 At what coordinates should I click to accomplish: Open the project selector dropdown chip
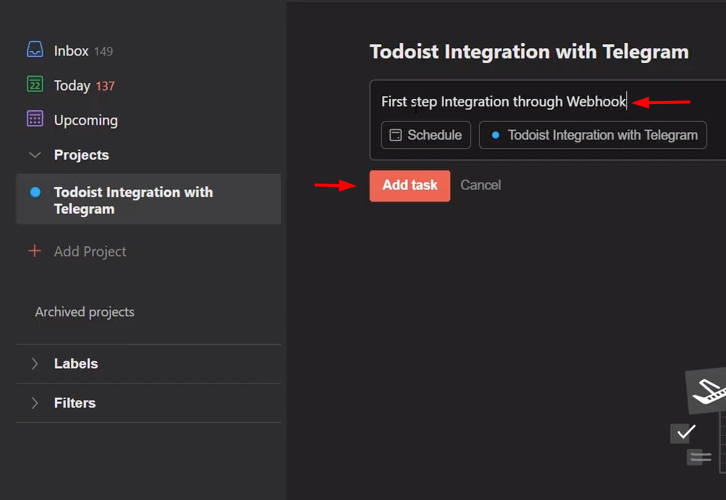593,135
